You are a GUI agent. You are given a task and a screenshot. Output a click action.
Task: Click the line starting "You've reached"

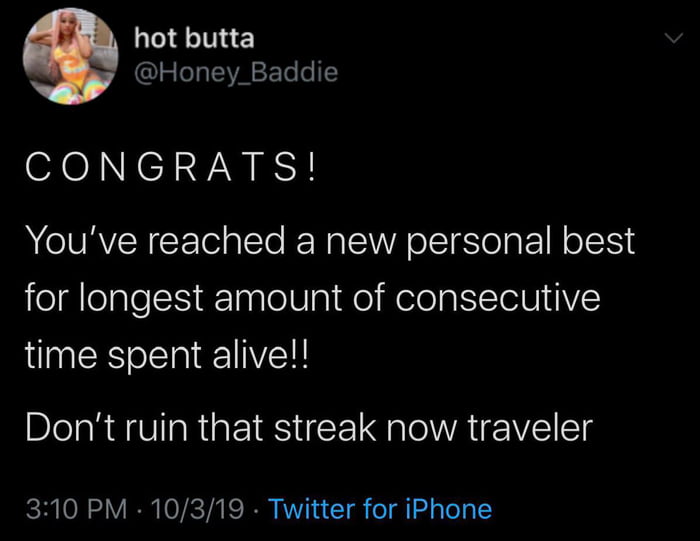328,240
